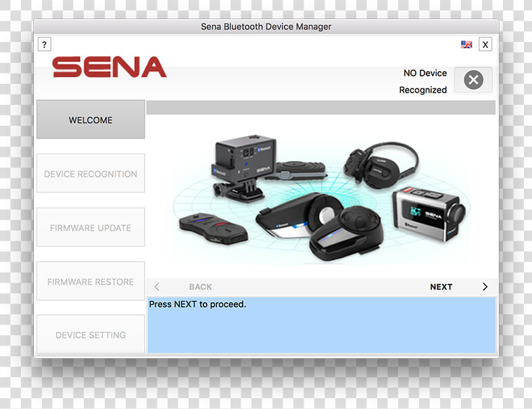Open the DEVICE SETTING step
Screen dimensions: 532x409
tap(91, 335)
